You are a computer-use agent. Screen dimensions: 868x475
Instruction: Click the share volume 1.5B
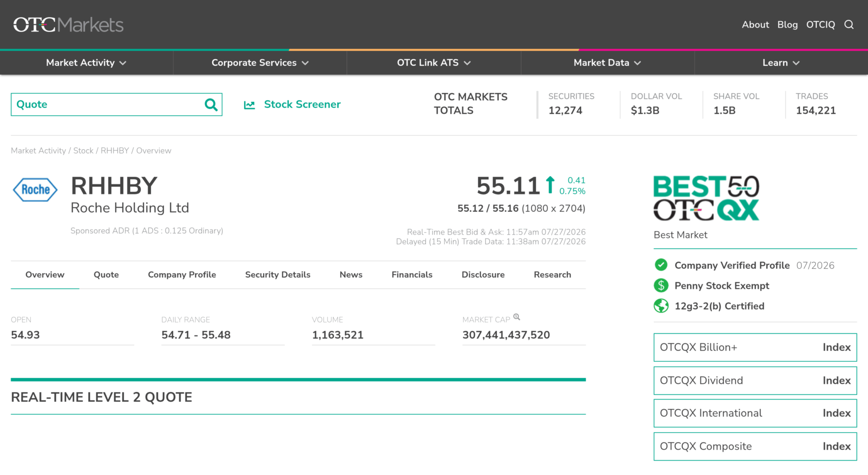724,111
